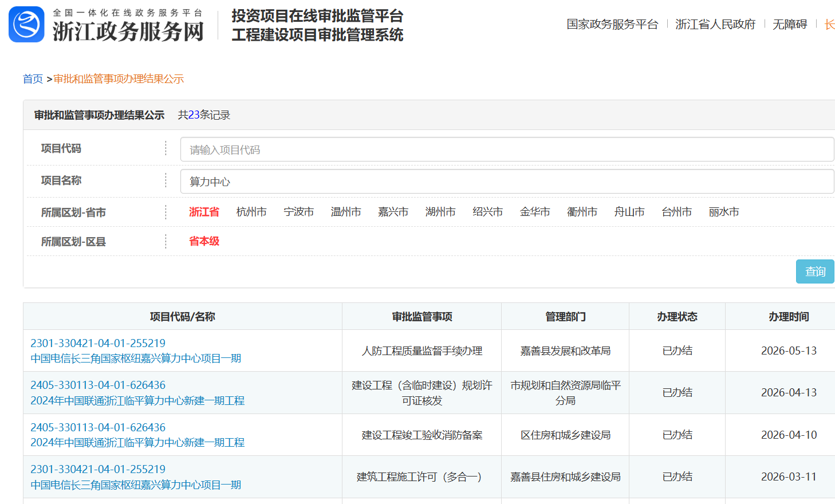Click 审批和监管事项办理结果公示 breadcrumb

point(119,79)
